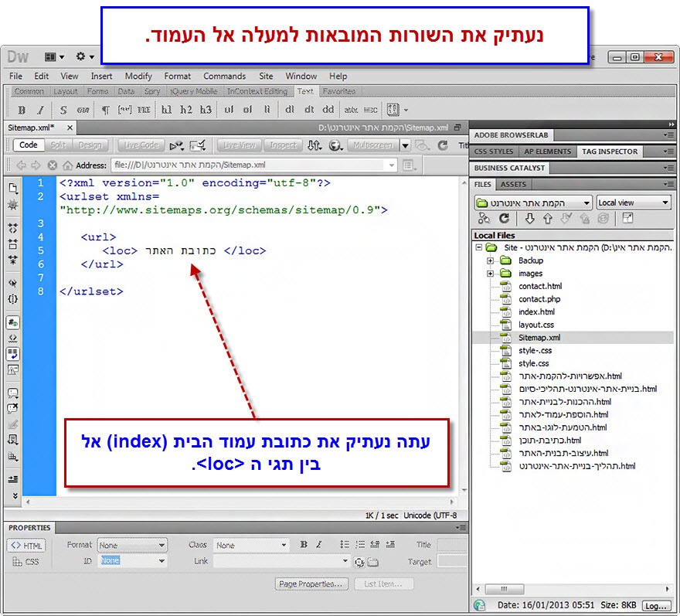The image size is (680, 616).
Task: Open the BUSINESS CATALYST panel
Action: [x=509, y=168]
